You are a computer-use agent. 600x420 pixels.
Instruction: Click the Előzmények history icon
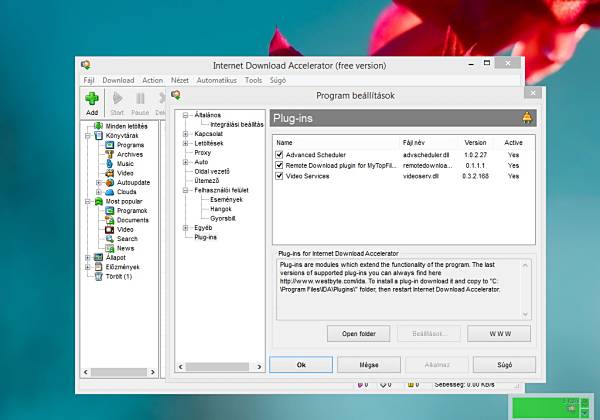click(98, 267)
